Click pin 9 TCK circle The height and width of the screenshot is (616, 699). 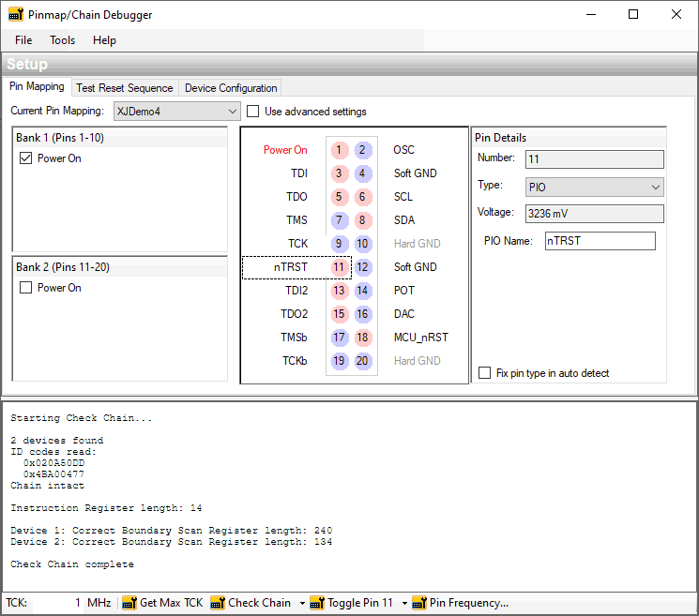pyautogui.click(x=339, y=244)
